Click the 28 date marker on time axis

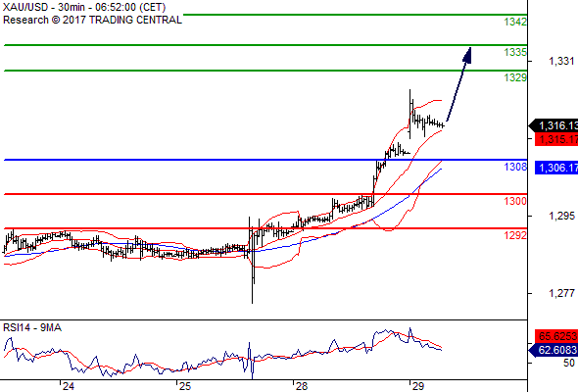click(x=302, y=386)
